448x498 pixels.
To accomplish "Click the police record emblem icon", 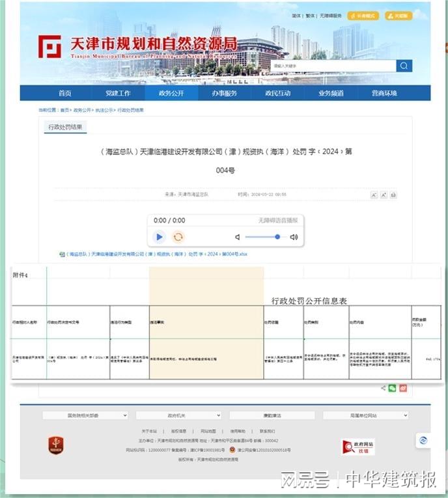I will pyautogui.click(x=232, y=450).
